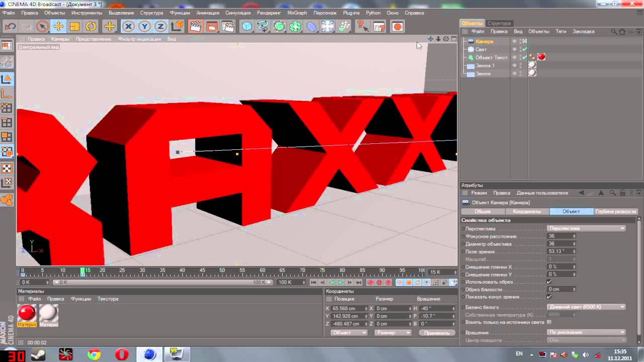
Task: Toggle Z axis lock
Action: [160, 26]
